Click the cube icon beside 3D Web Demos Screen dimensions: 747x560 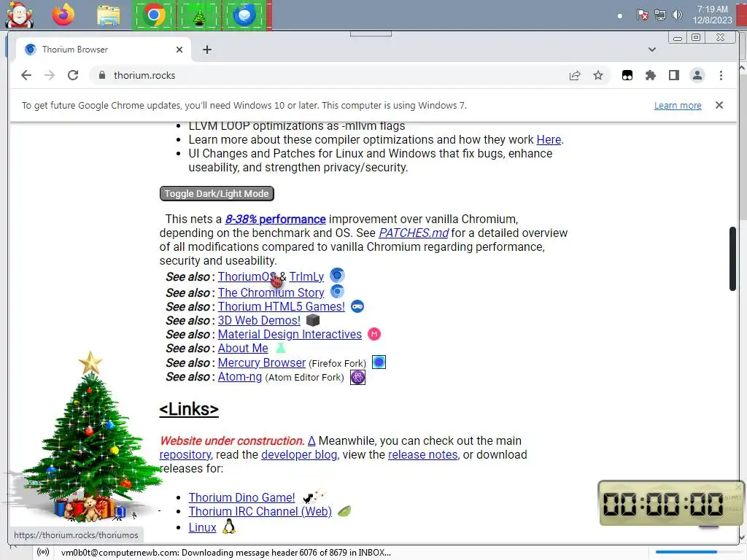(x=312, y=320)
